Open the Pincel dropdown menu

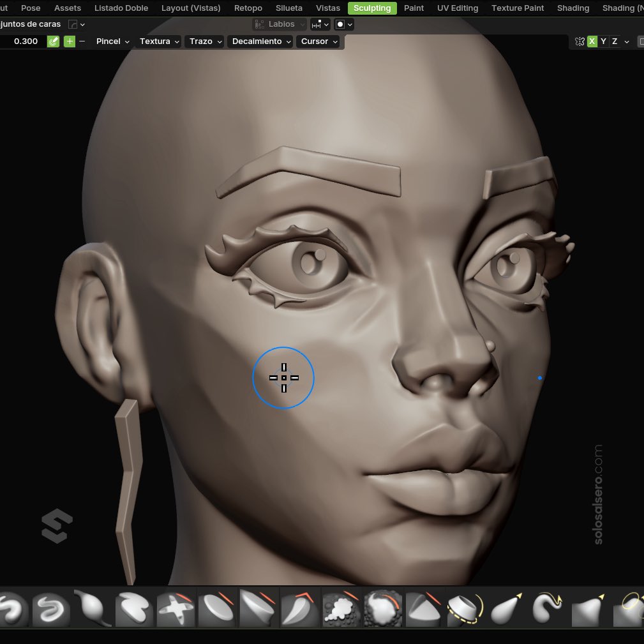coord(112,41)
